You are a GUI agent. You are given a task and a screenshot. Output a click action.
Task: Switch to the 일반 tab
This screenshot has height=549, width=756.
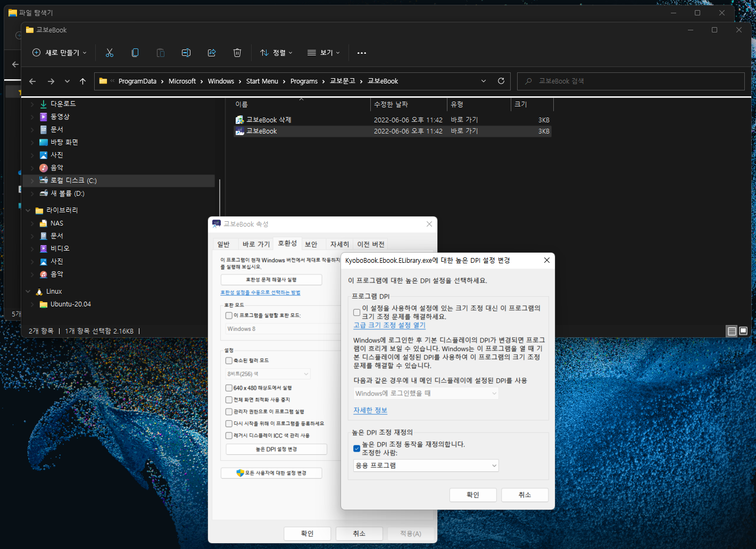(223, 244)
